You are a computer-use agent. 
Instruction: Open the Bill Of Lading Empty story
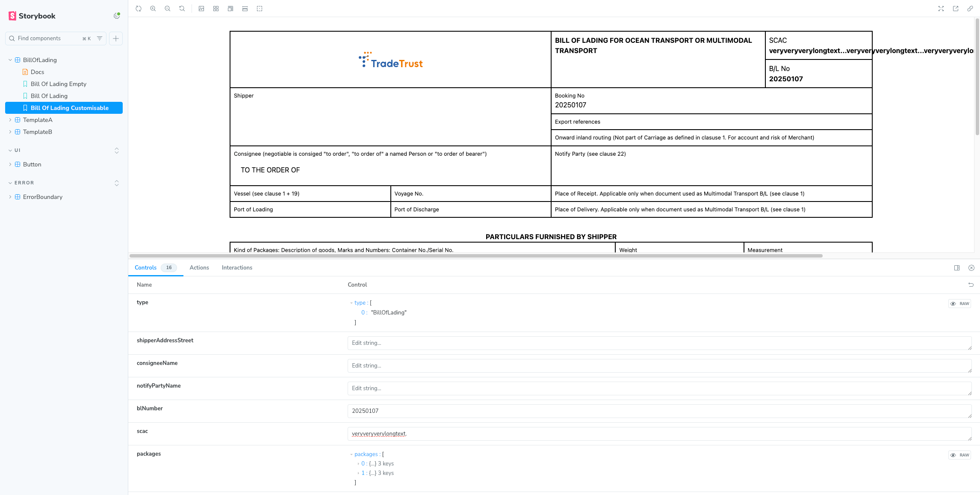coord(59,84)
